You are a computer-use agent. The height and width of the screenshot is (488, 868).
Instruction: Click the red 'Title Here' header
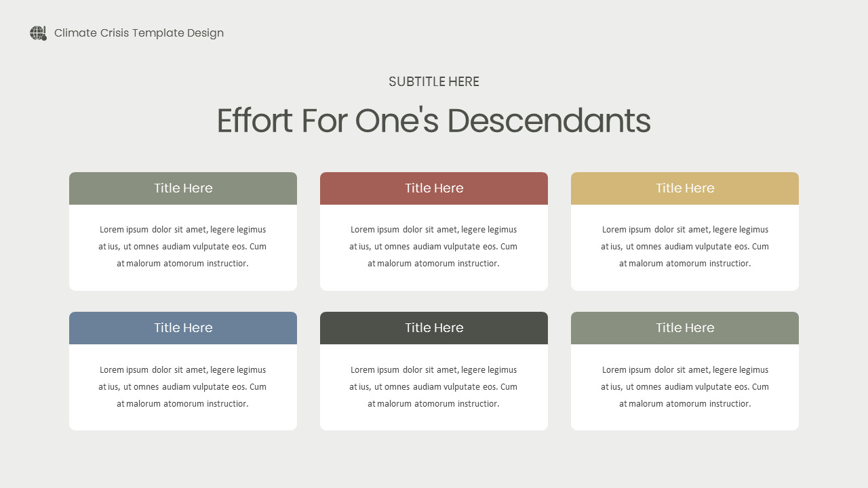pos(434,188)
